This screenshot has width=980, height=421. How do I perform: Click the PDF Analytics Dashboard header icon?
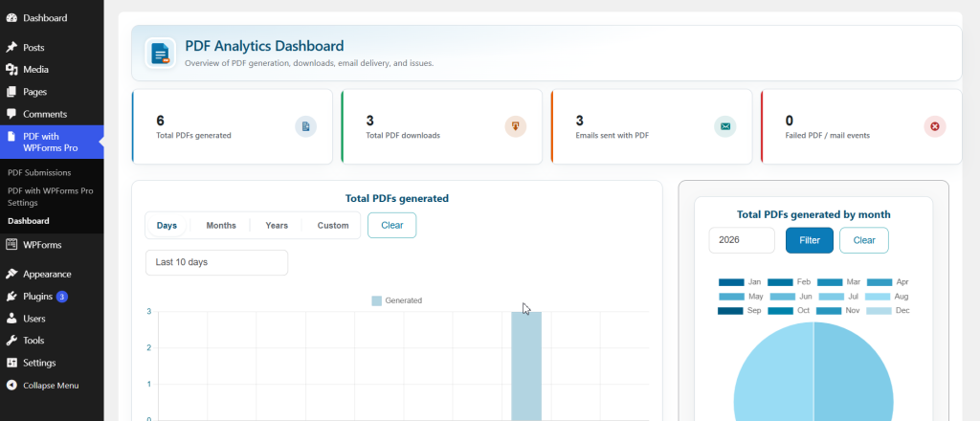pyautogui.click(x=161, y=53)
